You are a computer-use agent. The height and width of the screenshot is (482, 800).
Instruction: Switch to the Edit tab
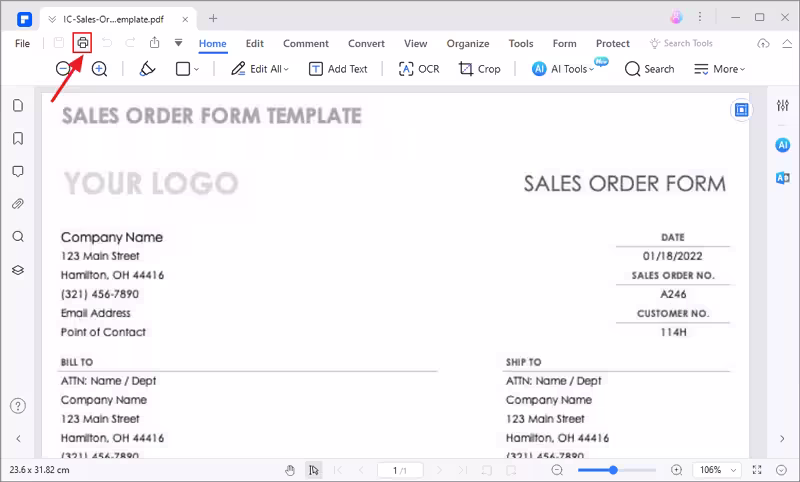click(x=255, y=43)
